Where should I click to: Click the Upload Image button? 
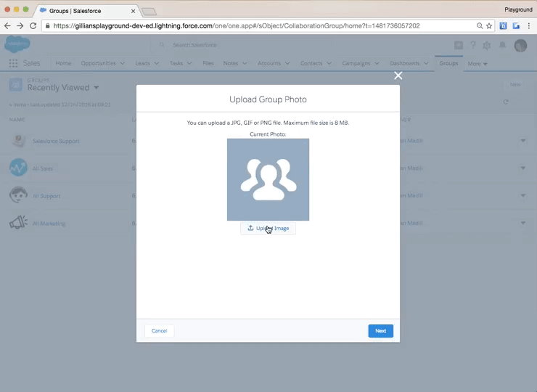[x=268, y=228]
